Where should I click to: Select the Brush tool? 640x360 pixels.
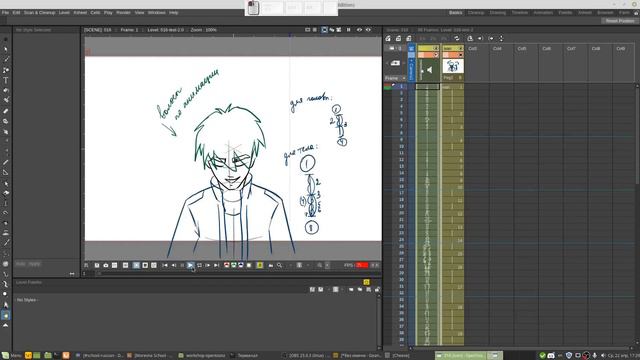pos(6,60)
